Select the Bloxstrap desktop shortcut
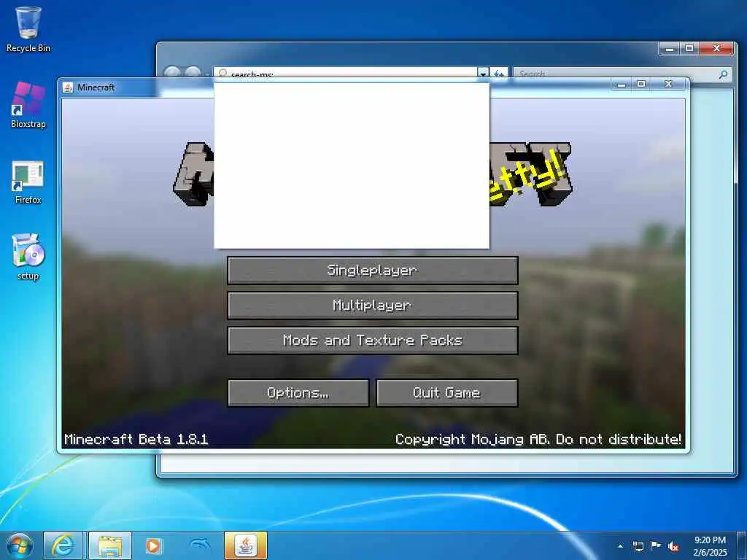Screen dimensions: 747x560 click(28, 105)
